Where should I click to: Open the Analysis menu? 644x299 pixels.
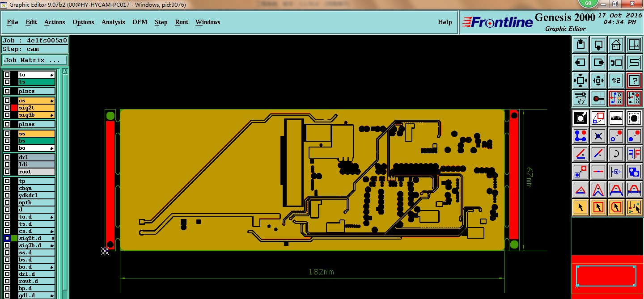coord(113,22)
